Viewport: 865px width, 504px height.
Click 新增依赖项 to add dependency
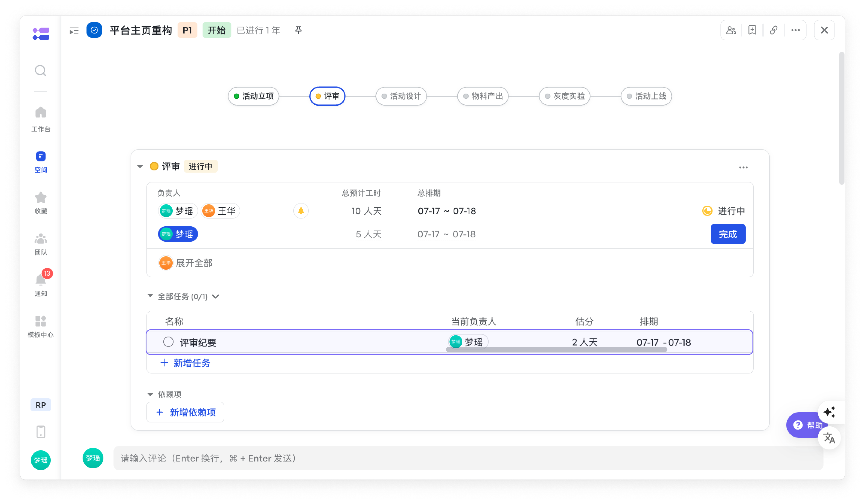185,412
